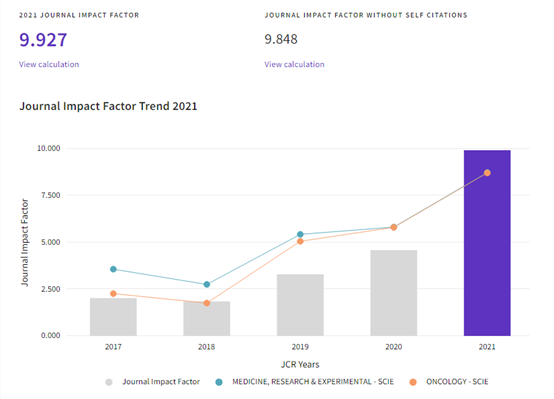Click the 9.927 impact factor value

coord(43,40)
